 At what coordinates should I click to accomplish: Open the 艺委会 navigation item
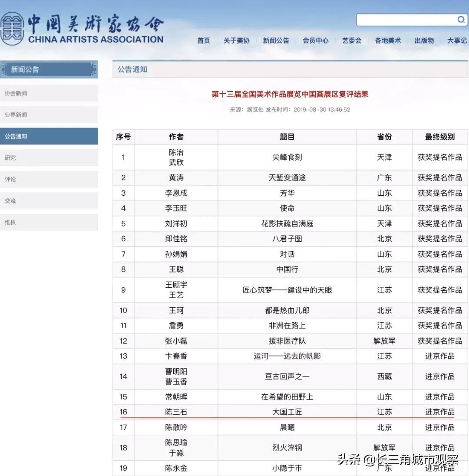point(352,41)
